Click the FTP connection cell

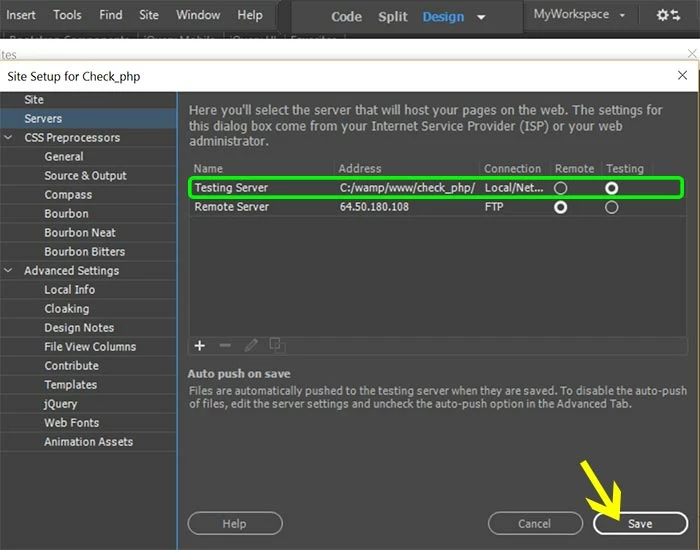pyautogui.click(x=494, y=207)
